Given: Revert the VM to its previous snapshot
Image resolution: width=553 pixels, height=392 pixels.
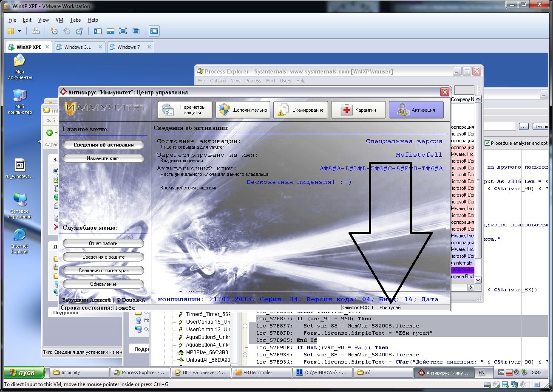Looking at the screenshot, I should (67, 31).
